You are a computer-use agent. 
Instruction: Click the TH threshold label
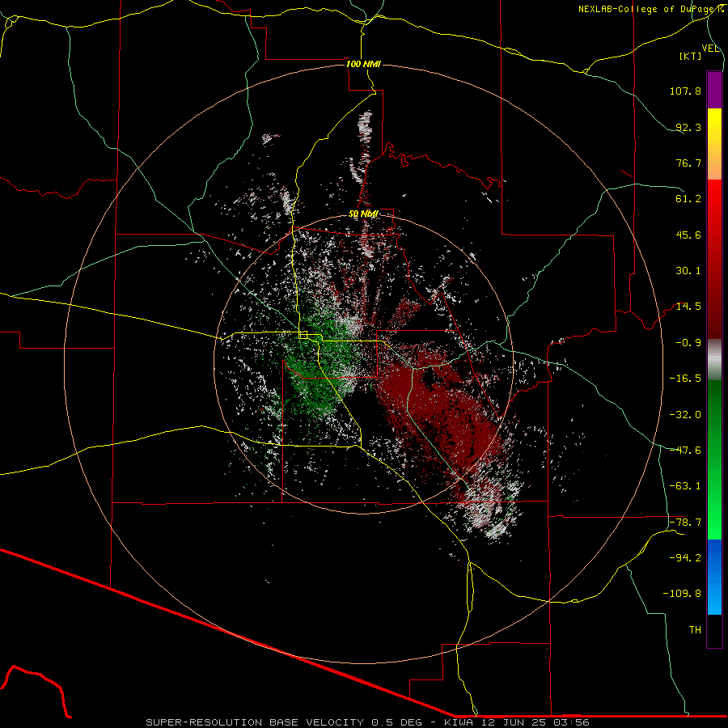695,630
